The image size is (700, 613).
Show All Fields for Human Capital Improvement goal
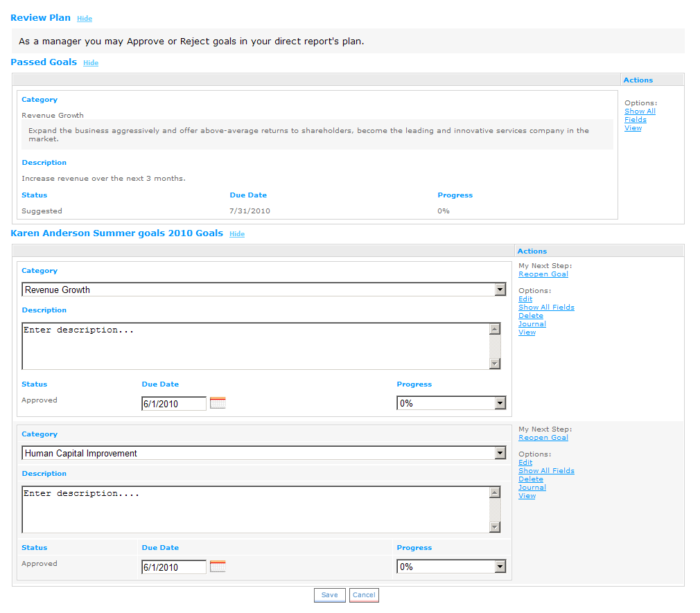click(546, 470)
